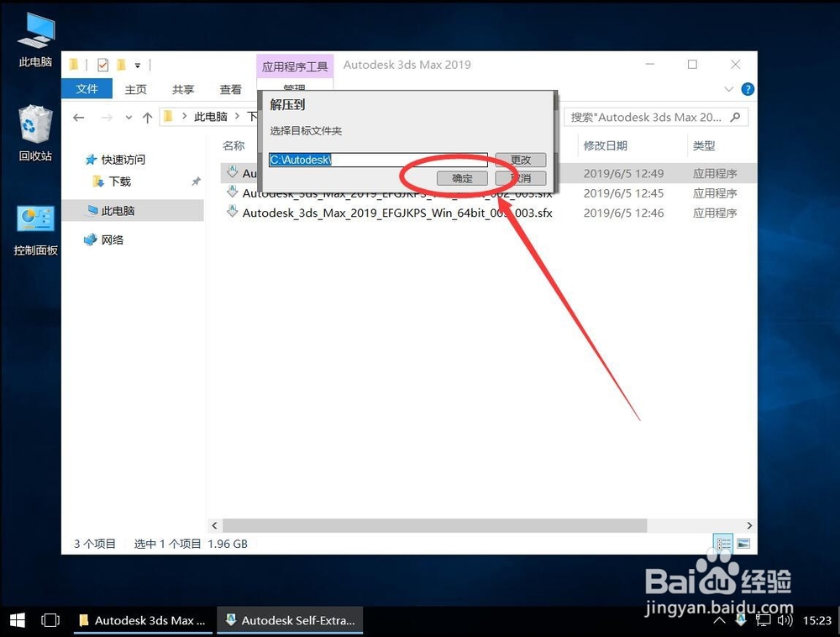Image resolution: width=840 pixels, height=637 pixels.
Task: Open the quick access toolbar customize dropdown
Action: 137,65
